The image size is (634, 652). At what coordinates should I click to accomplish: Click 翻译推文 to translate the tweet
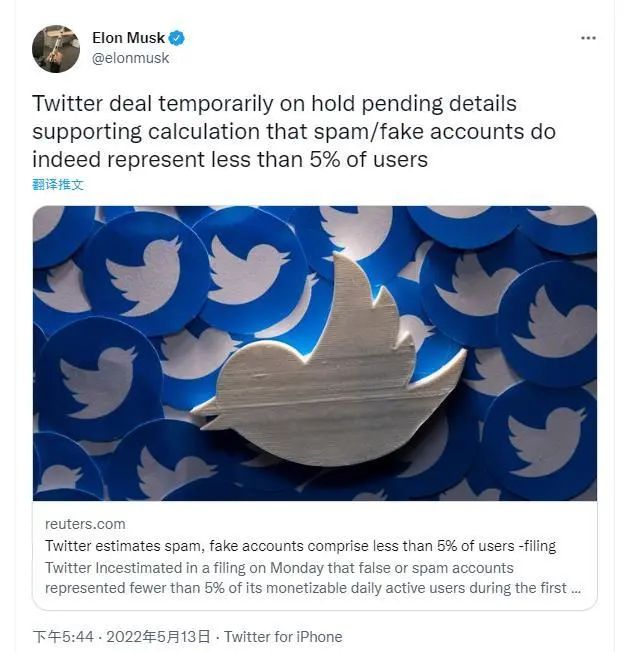58,185
